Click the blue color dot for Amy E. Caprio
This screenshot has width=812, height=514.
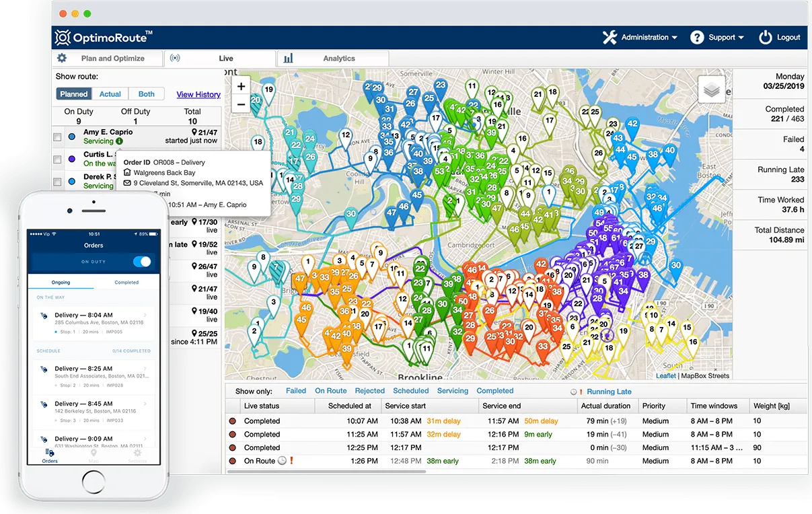point(72,137)
